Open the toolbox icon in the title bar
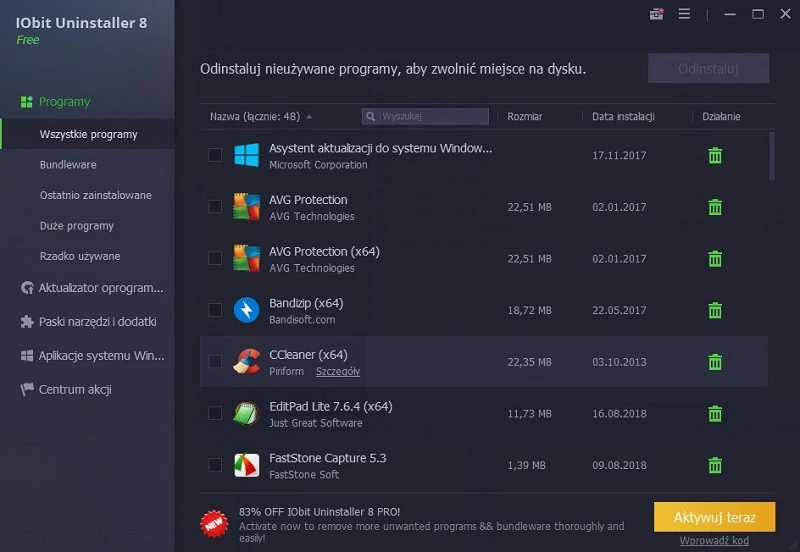The height and width of the screenshot is (552, 800). coord(656,14)
